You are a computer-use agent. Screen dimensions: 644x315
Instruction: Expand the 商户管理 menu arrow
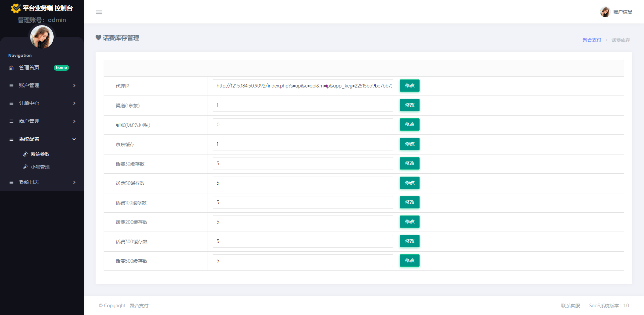tap(74, 121)
